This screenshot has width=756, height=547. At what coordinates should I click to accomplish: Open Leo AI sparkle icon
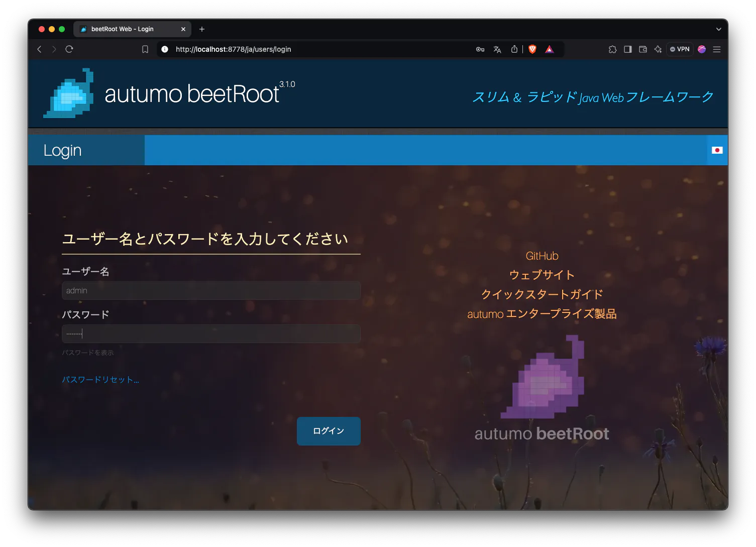click(658, 49)
